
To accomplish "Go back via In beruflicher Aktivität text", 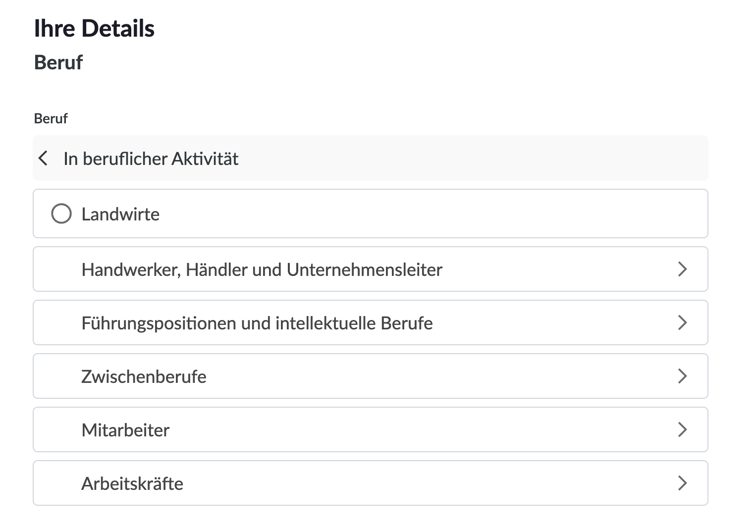I will 151,159.
